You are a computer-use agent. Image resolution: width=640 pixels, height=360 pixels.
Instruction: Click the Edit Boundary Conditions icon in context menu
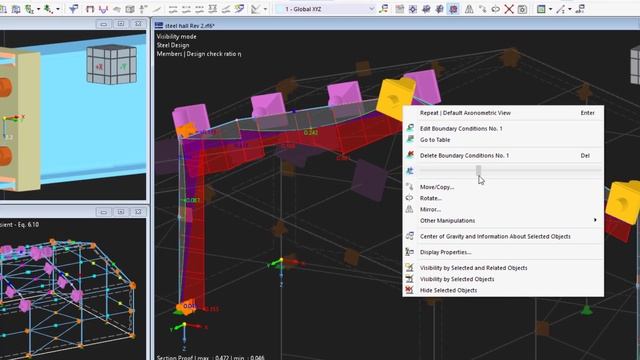(410, 128)
